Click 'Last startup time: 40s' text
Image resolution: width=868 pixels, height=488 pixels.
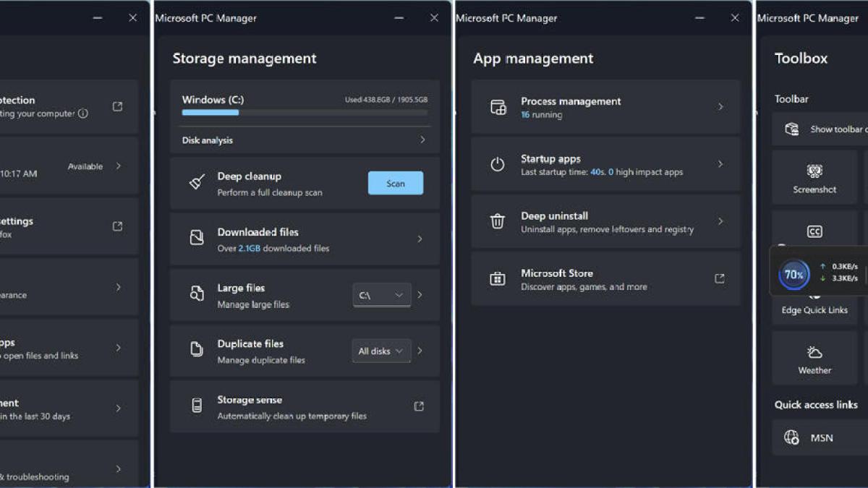click(562, 173)
